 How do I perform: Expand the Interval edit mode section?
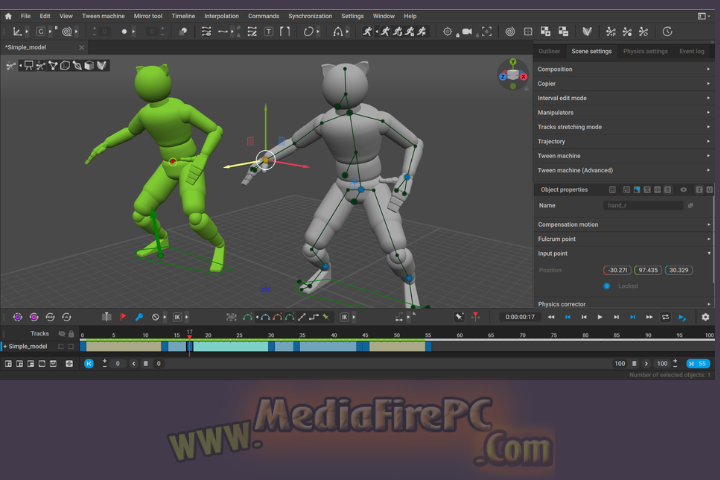tap(624, 98)
